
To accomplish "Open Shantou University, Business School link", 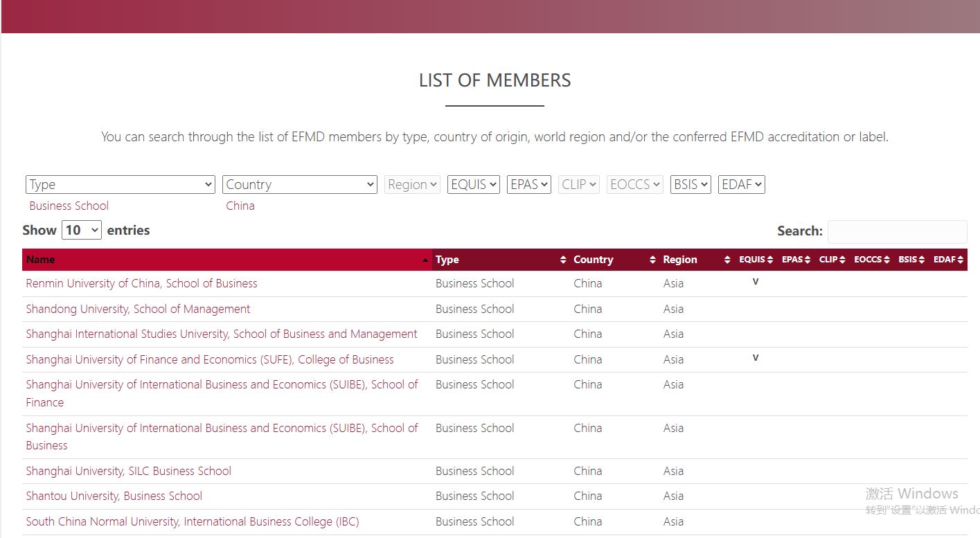I will pyautogui.click(x=114, y=496).
